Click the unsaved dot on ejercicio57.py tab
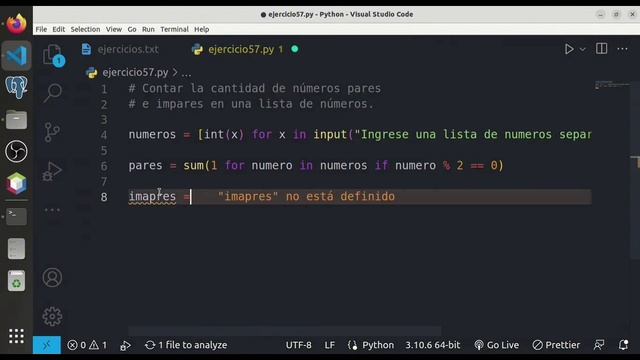The height and width of the screenshot is (360, 640). click(x=295, y=49)
